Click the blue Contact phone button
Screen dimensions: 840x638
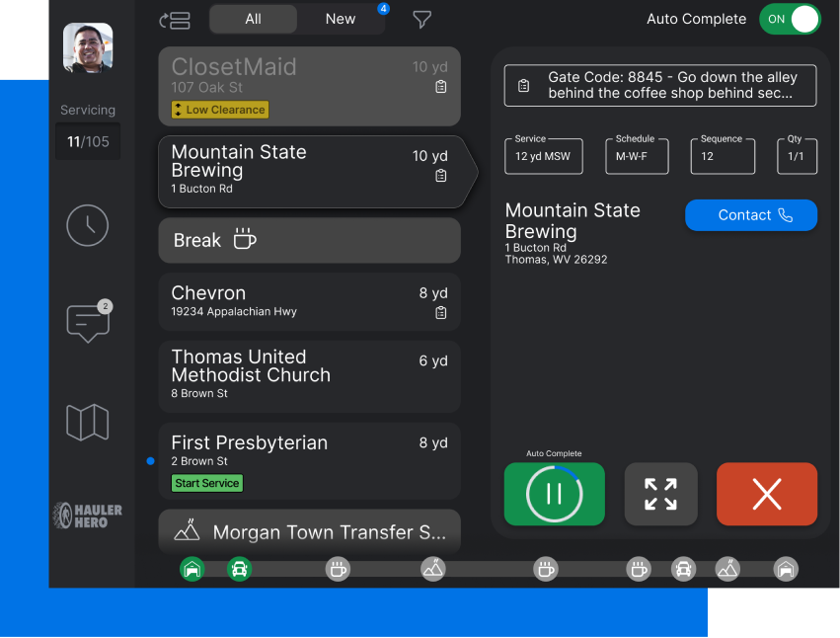[751, 215]
